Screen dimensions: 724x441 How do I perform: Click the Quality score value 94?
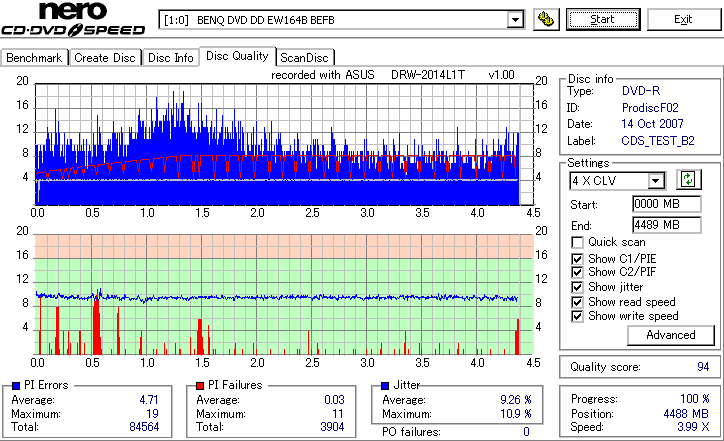[x=703, y=367]
